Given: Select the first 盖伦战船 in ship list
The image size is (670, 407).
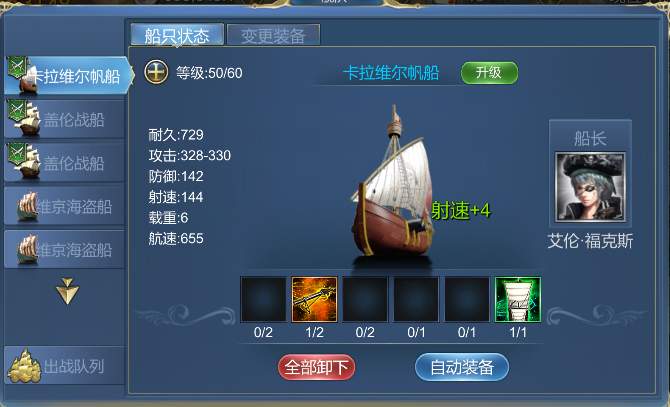Looking at the screenshot, I should coord(65,119).
